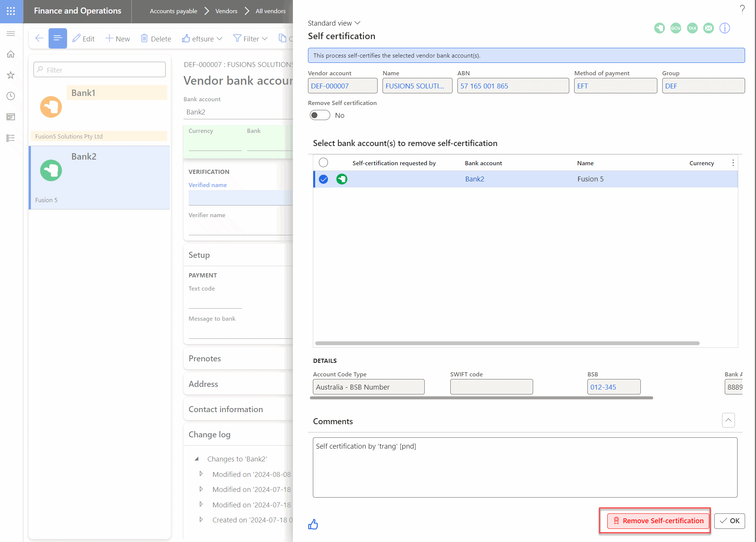Click the green envelope mail icon
Image resolution: width=756 pixels, height=542 pixels.
pyautogui.click(x=709, y=28)
